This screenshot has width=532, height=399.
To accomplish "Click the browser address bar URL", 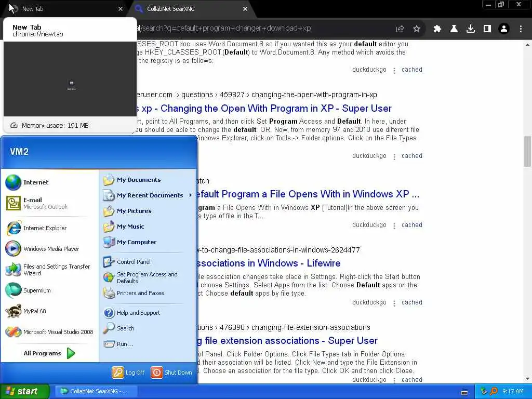I will pos(224,28).
